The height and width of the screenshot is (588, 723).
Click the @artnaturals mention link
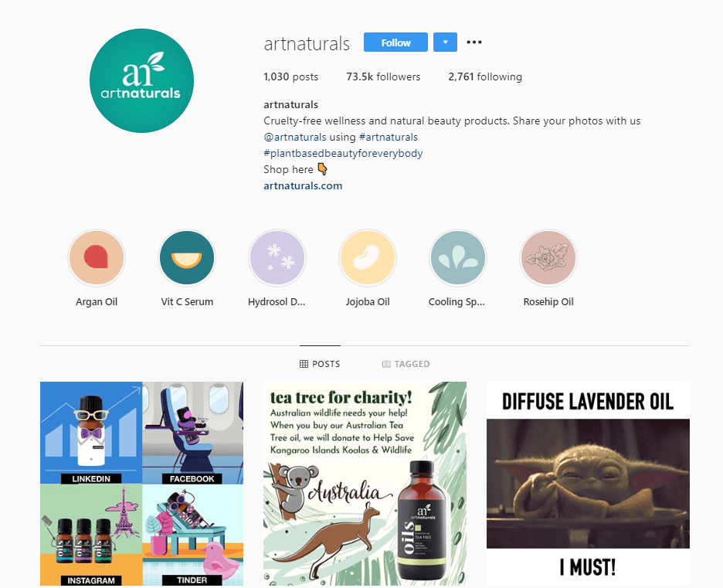pyautogui.click(x=294, y=137)
